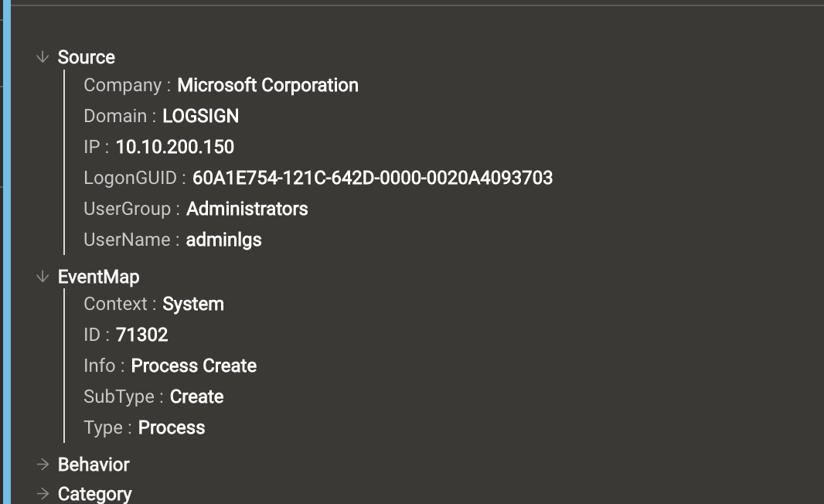Click the EventMap section heading
Viewport: 824px width, 504px height.
point(98,277)
